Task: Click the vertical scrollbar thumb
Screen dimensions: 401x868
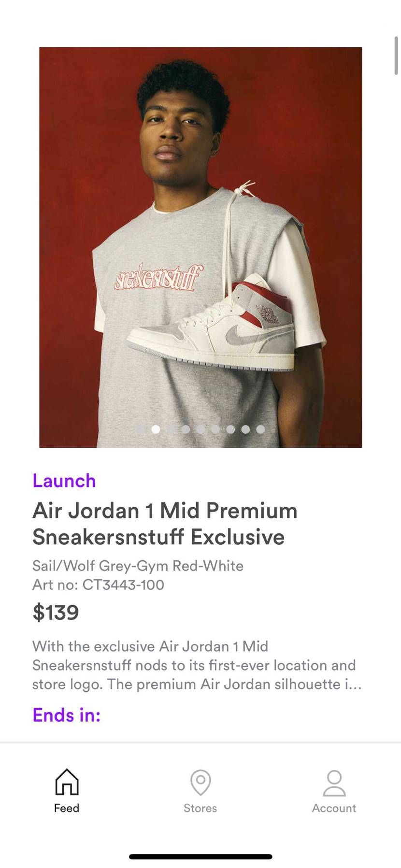Action: pyautogui.click(x=396, y=55)
